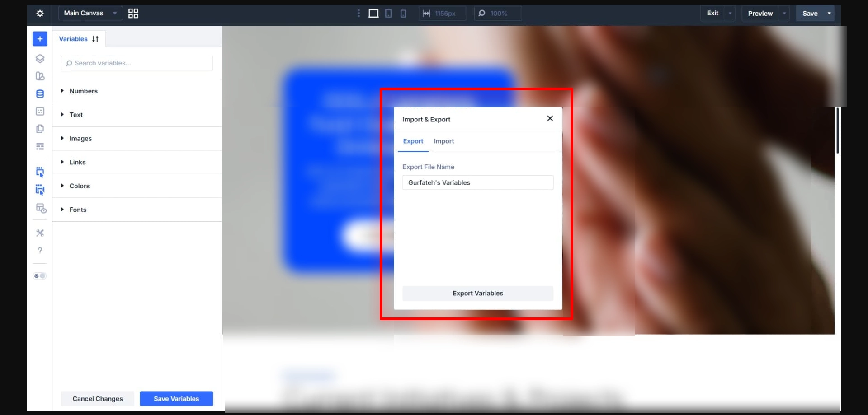Switch to tablet preview mode

[388, 13]
